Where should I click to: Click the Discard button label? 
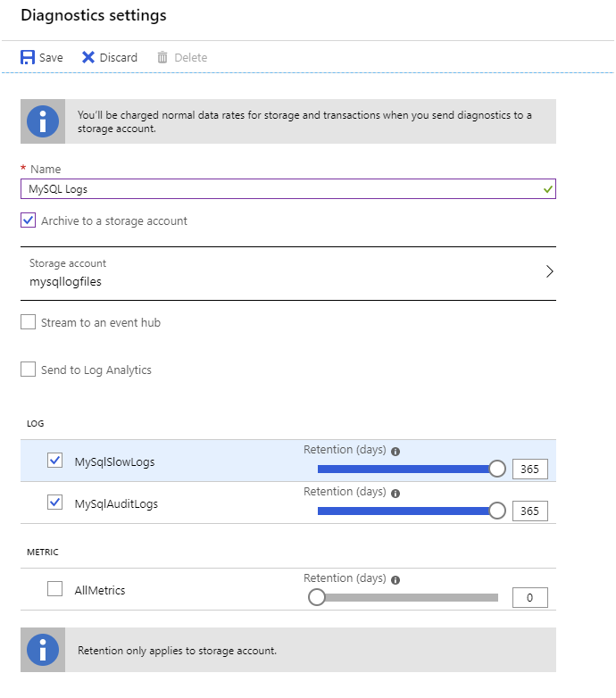coord(119,58)
